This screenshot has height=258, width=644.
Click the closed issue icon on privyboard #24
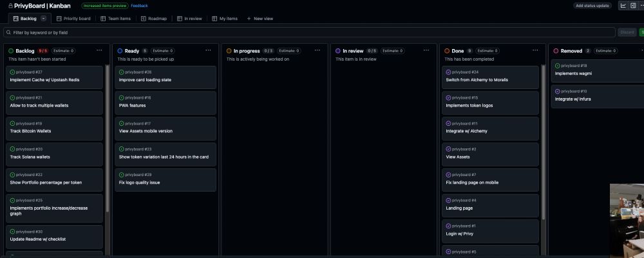[448, 72]
